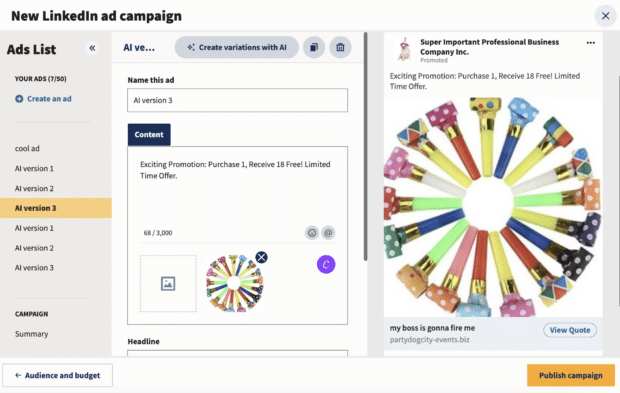
Task: Delete ad using trash icon
Action: (x=340, y=47)
